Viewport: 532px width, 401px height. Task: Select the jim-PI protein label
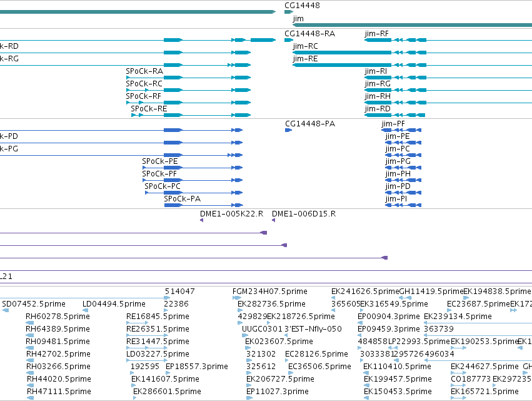[396, 200]
